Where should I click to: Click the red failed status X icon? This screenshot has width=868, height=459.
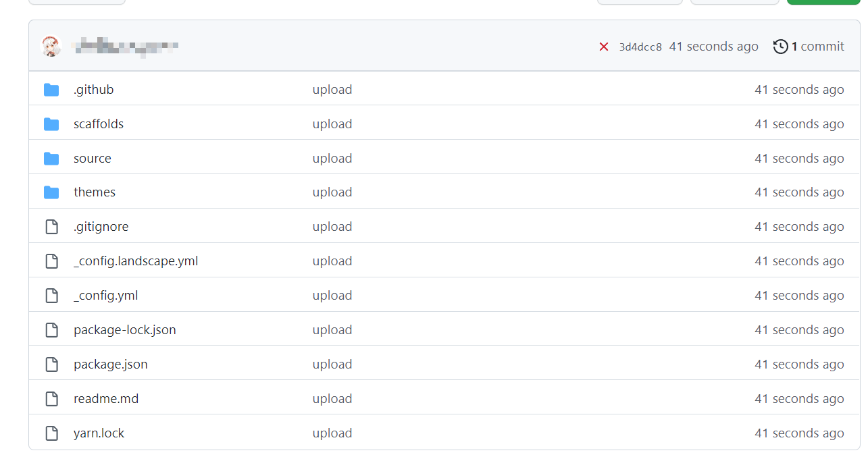point(604,47)
